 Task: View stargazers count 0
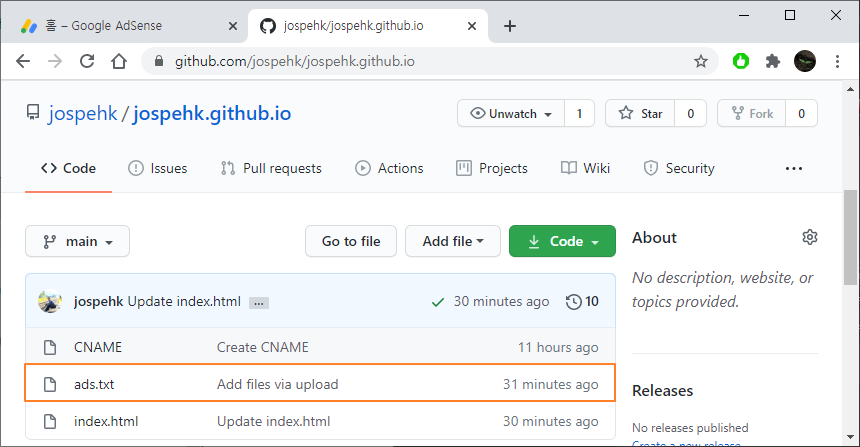coord(691,114)
